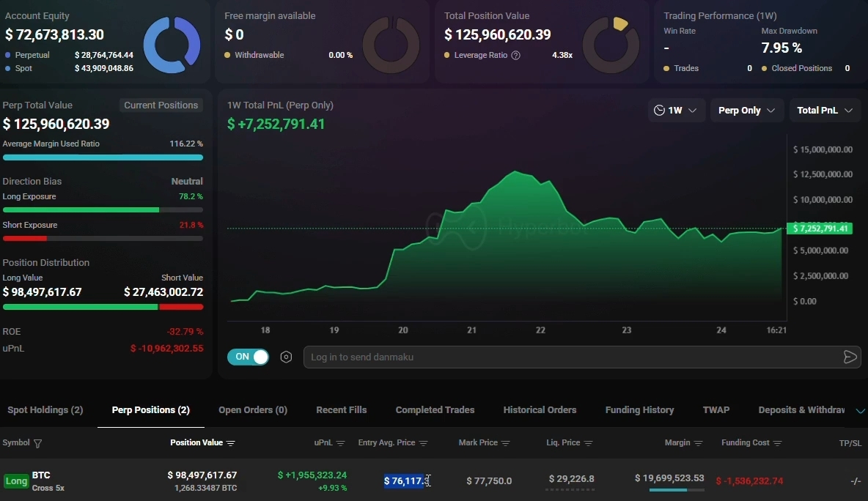The width and height of the screenshot is (868, 501).
Task: Click the Leverage Ratio help question icon
Action: click(x=515, y=55)
